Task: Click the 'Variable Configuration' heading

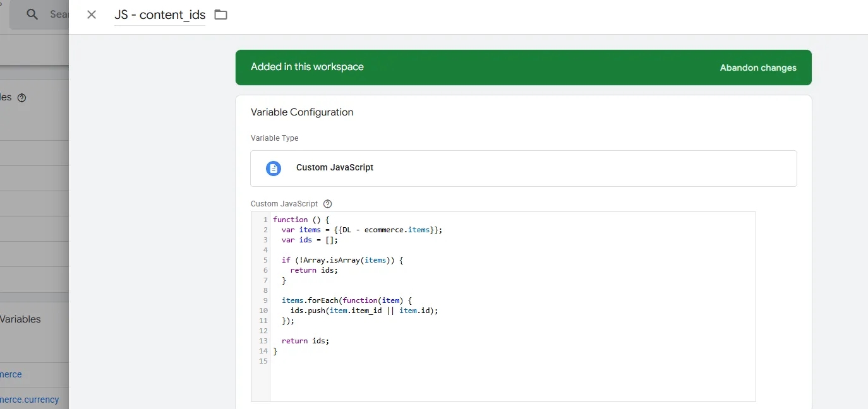Action: tap(302, 112)
